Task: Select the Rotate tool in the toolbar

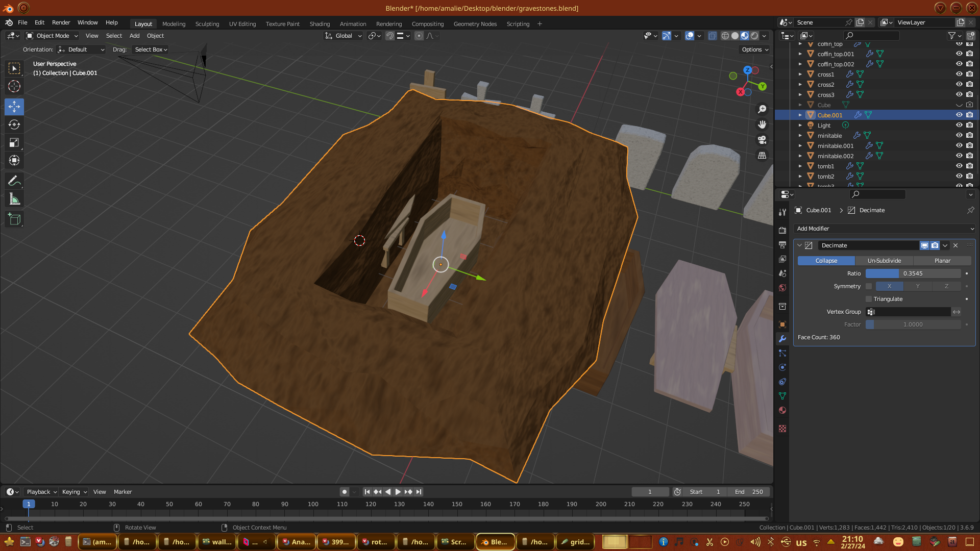Action: click(x=14, y=125)
